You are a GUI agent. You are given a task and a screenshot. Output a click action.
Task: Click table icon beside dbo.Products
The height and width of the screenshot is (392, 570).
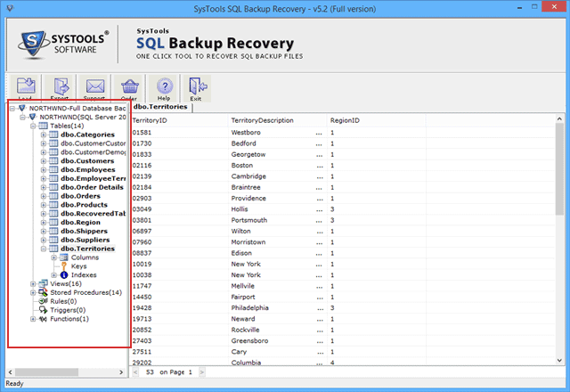pyautogui.click(x=53, y=205)
